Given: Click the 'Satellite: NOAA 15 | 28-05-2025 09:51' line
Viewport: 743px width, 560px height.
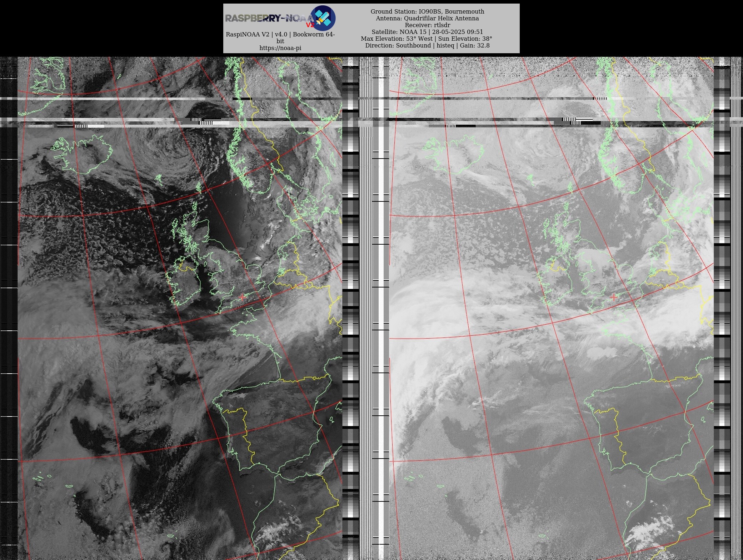Looking at the screenshot, I should [427, 32].
